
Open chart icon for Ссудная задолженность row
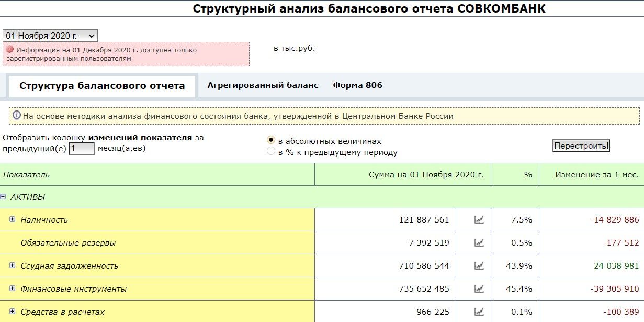coord(479,266)
